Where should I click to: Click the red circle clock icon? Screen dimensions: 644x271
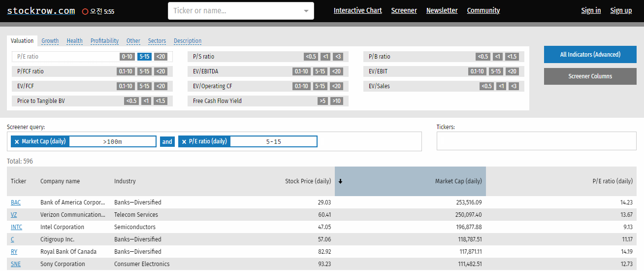pos(85,11)
